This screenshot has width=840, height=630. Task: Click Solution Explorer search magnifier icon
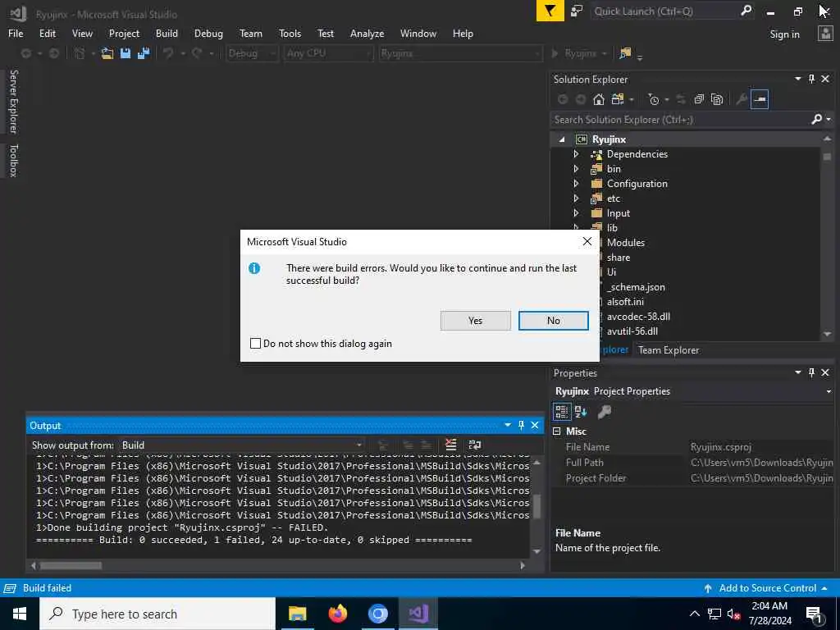click(x=817, y=119)
